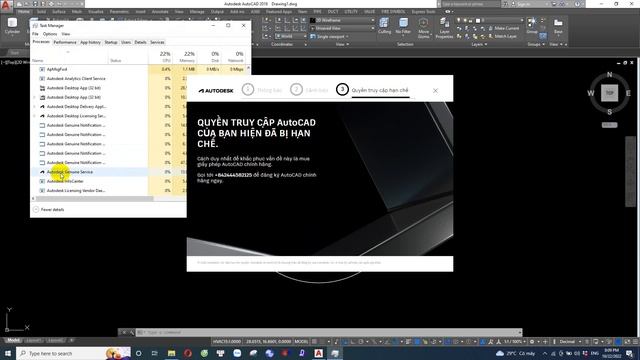Open Task Manager from the taskbar
Viewport: 640px width, 360px height.
point(335,353)
